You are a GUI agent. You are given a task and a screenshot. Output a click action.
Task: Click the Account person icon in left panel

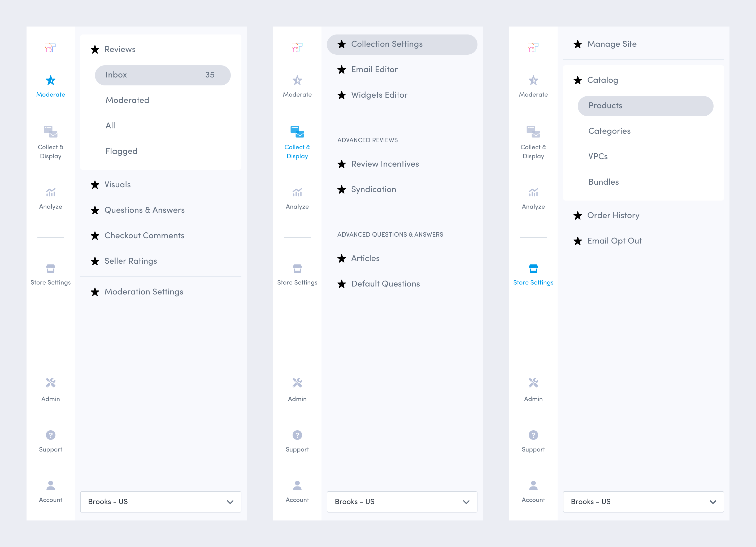coord(50,485)
